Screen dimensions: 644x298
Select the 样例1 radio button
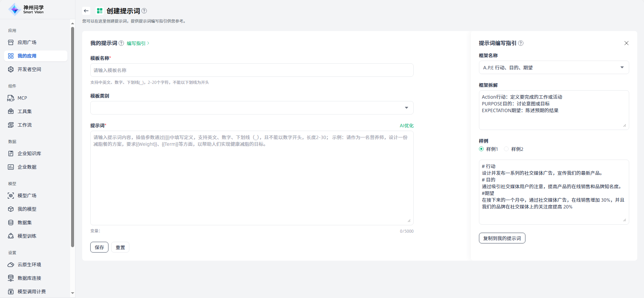[481, 149]
